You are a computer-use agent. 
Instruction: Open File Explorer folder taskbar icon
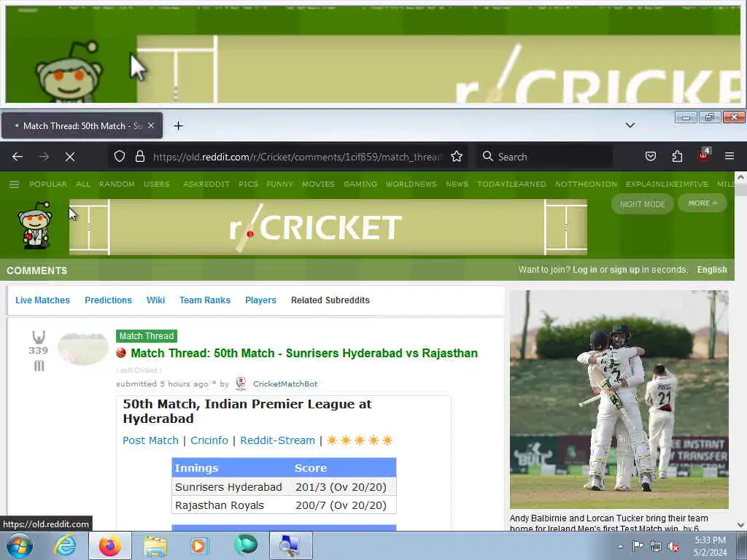point(155,546)
